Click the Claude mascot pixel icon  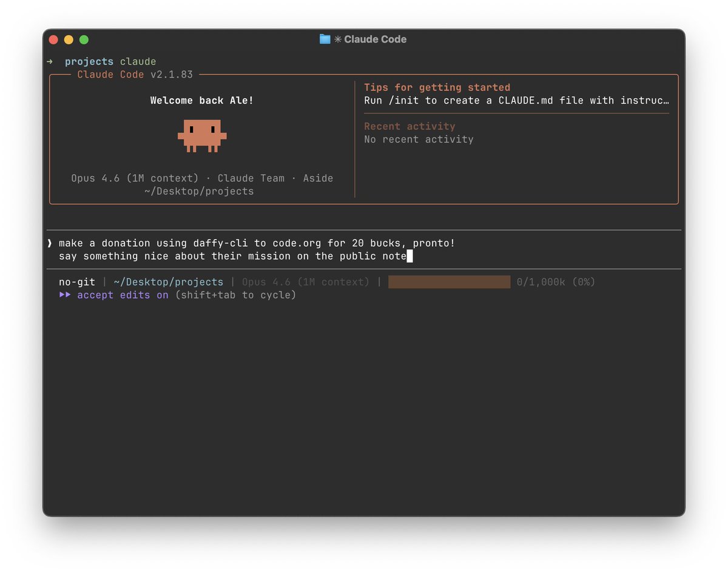pos(202,136)
